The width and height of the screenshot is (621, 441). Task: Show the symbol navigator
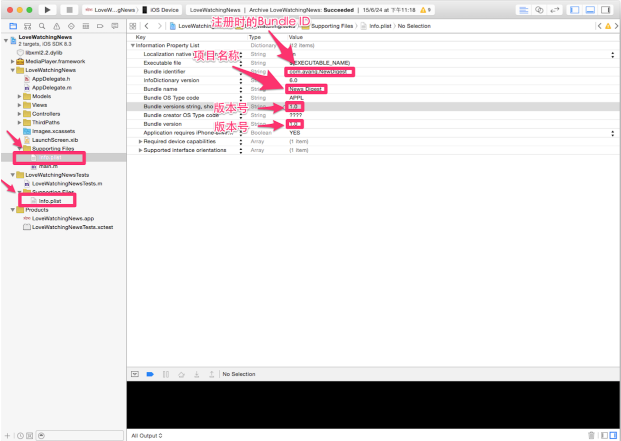[x=27, y=26]
